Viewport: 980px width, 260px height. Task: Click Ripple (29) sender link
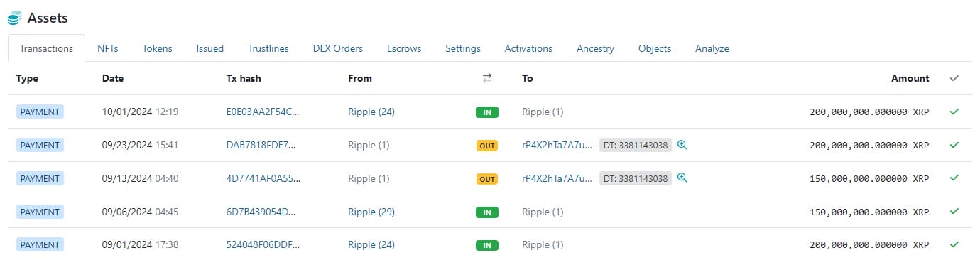pyautogui.click(x=371, y=212)
